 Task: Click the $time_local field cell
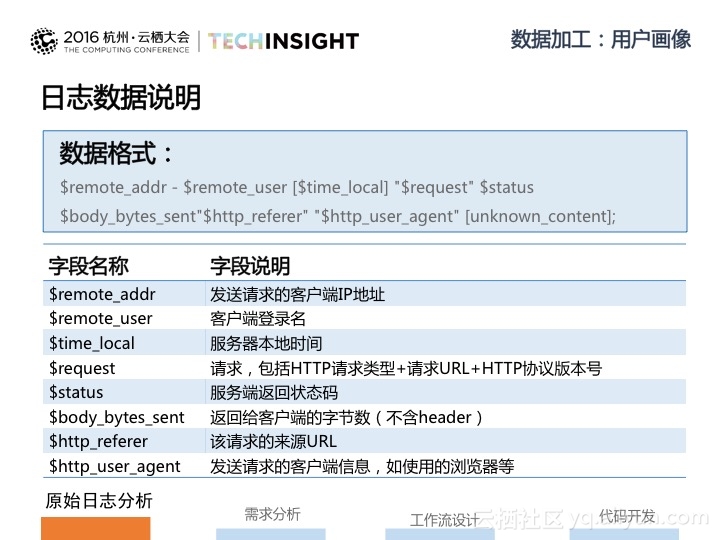[x=92, y=343]
